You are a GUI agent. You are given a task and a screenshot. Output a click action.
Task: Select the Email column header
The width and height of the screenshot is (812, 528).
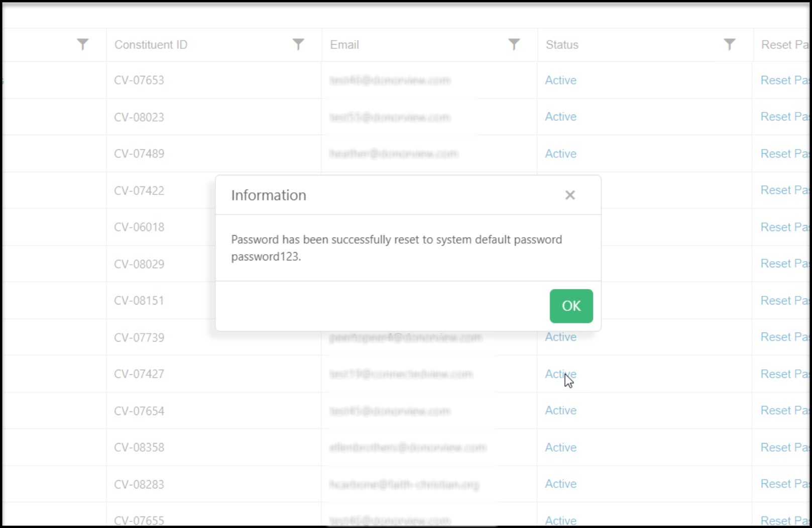coord(344,45)
